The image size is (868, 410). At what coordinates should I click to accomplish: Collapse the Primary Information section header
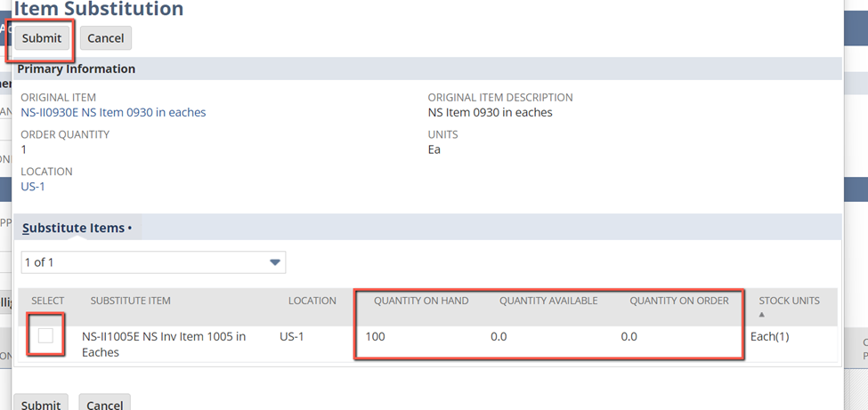click(77, 69)
